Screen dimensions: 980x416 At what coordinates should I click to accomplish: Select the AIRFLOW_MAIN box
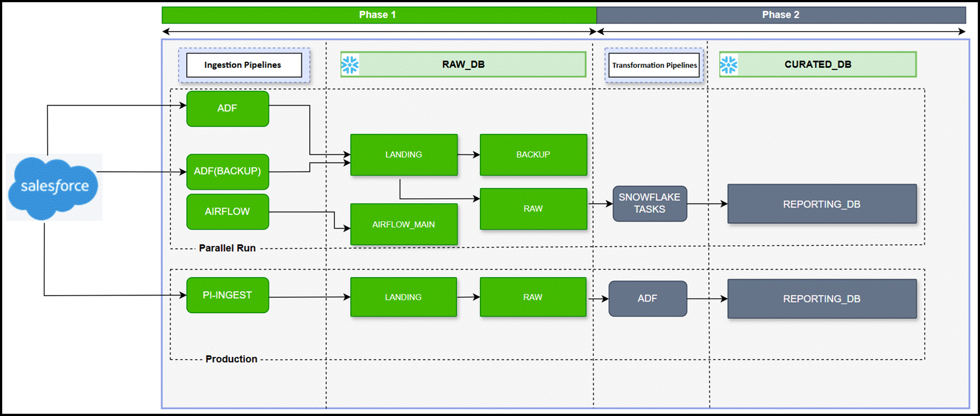point(404,224)
